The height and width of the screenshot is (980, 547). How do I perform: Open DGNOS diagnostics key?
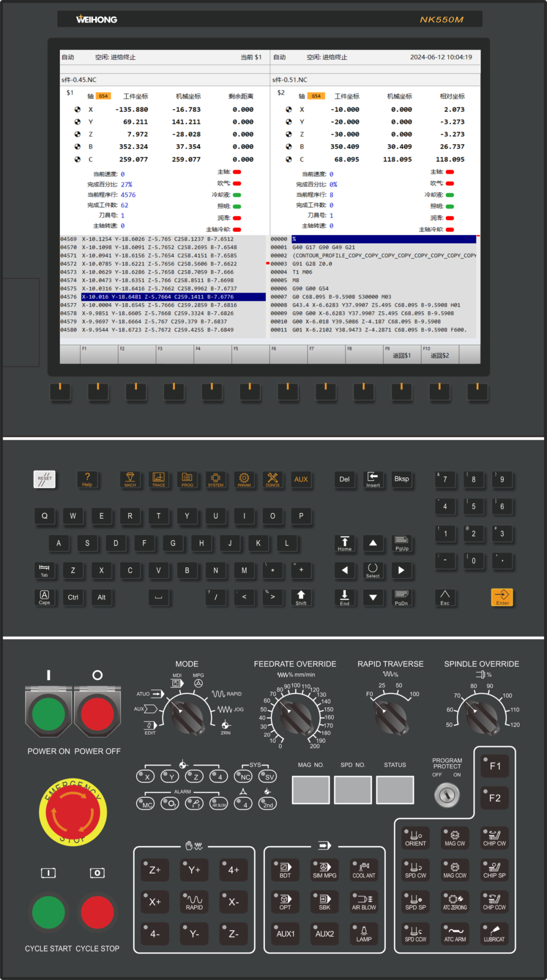[272, 479]
